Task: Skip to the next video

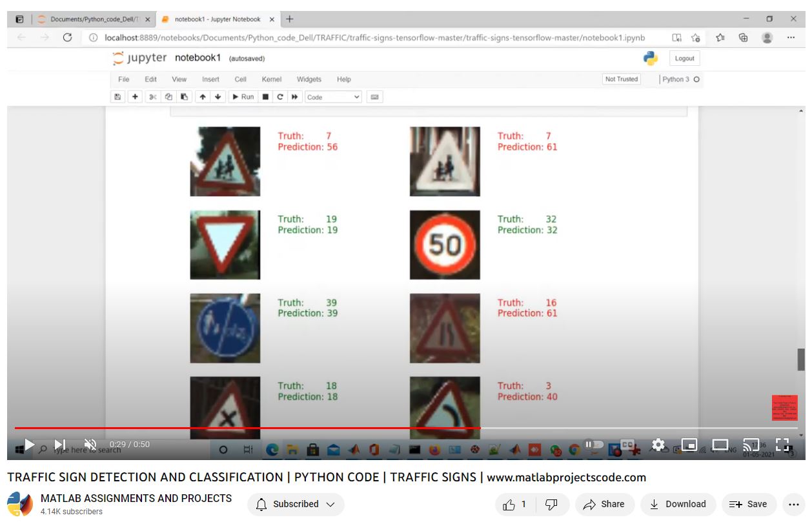Action: pyautogui.click(x=59, y=445)
